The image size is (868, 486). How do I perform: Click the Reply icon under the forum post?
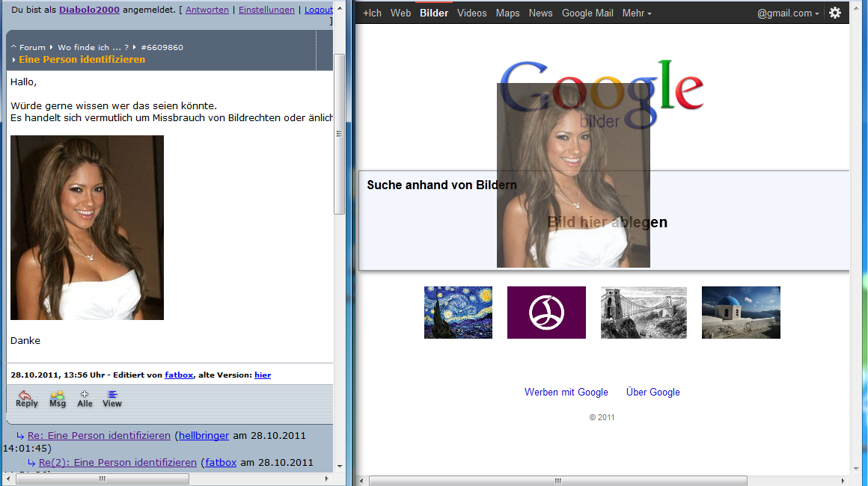[x=26, y=399]
